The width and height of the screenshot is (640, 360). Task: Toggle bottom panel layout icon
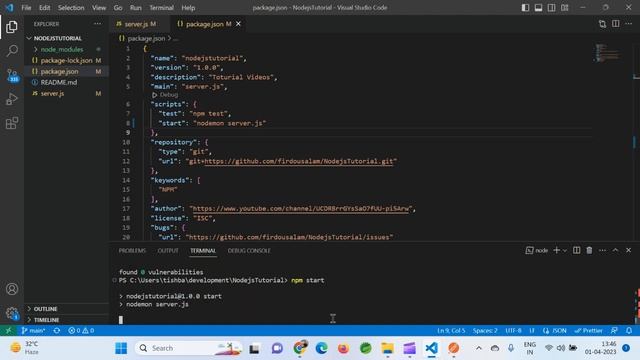(539, 7)
